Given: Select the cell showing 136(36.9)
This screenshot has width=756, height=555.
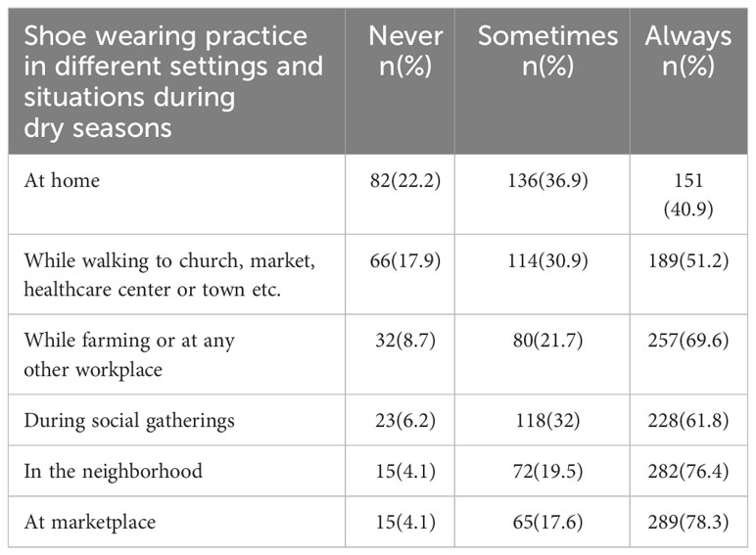Looking at the screenshot, I should tap(547, 181).
